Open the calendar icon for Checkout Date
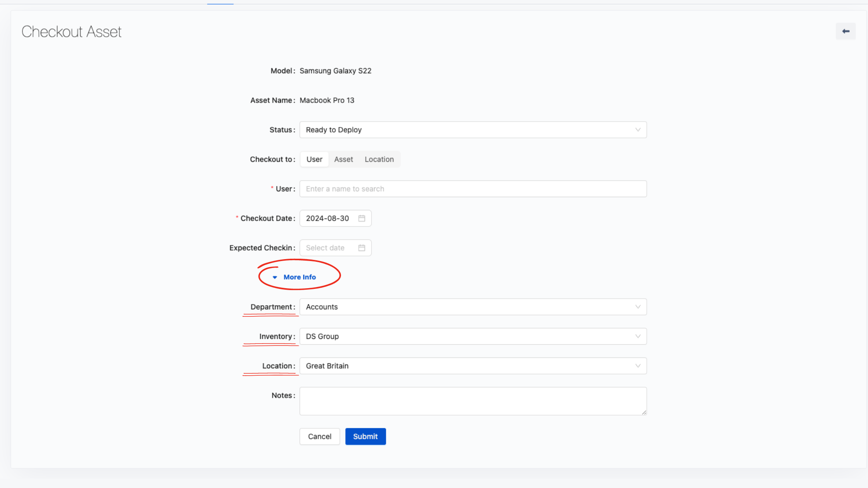The height and width of the screenshot is (488, 868). (362, 218)
